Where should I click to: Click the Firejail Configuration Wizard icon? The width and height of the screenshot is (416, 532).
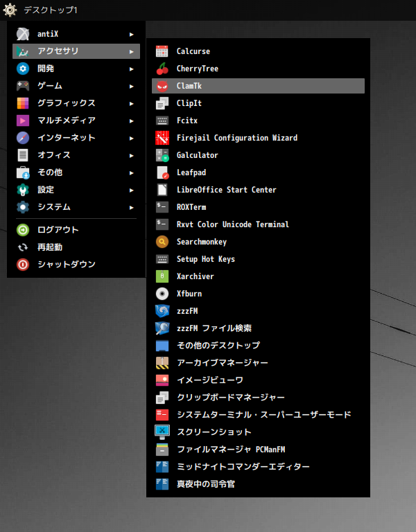pos(162,138)
